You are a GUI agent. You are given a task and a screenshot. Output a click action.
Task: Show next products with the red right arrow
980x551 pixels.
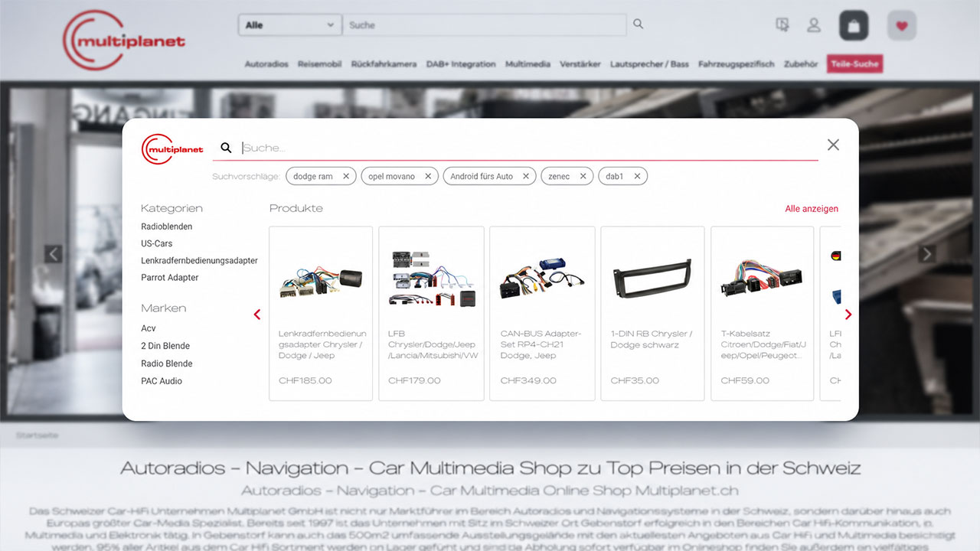tap(848, 315)
